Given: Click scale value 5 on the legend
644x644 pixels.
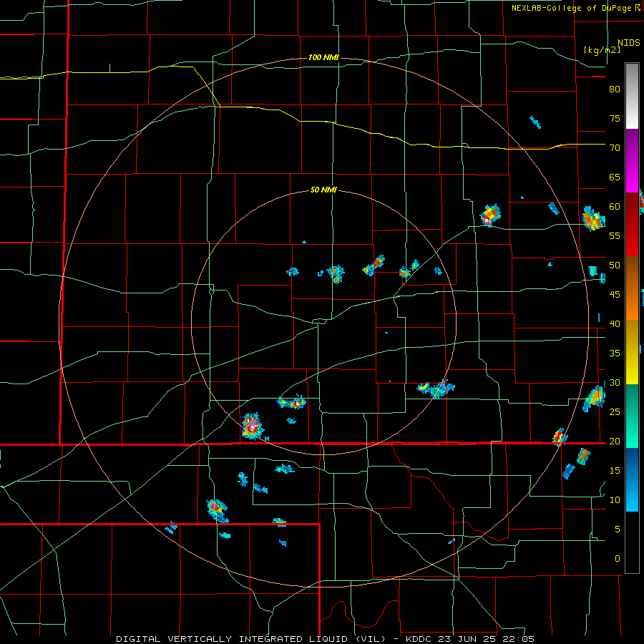Looking at the screenshot, I should tap(618, 530).
